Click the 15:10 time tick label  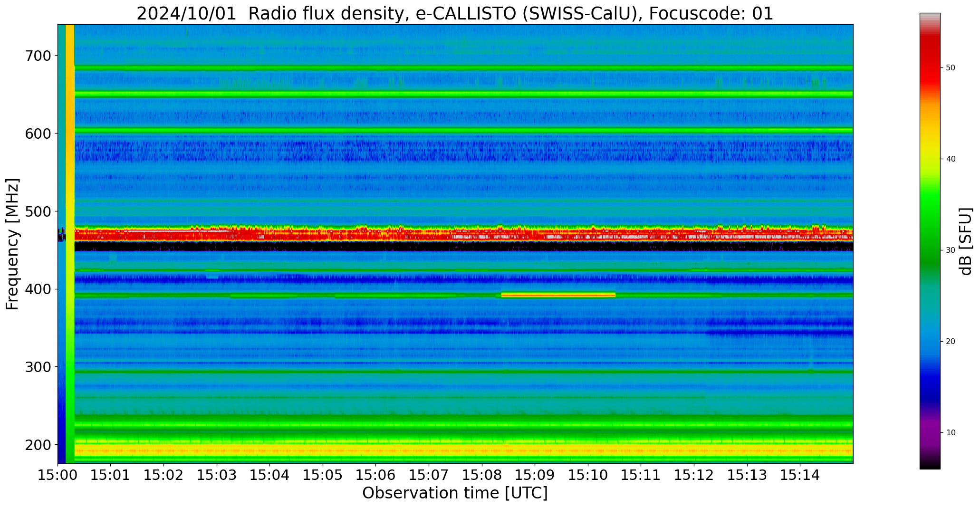[x=588, y=475]
